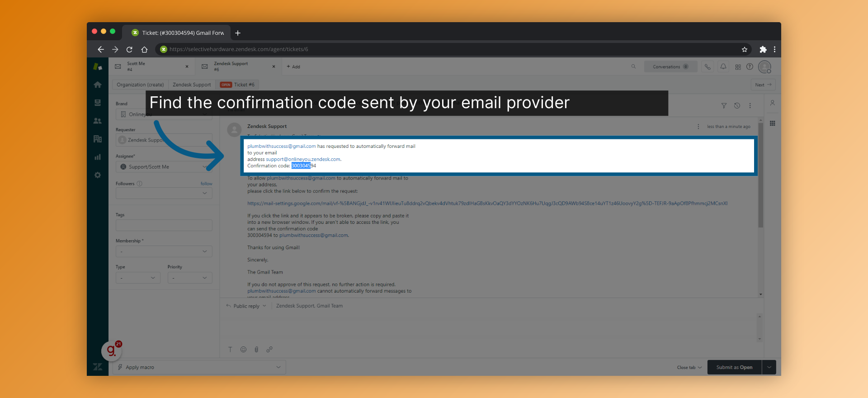Open the Grammarly badge
This screenshot has width=868, height=398.
pos(111,351)
